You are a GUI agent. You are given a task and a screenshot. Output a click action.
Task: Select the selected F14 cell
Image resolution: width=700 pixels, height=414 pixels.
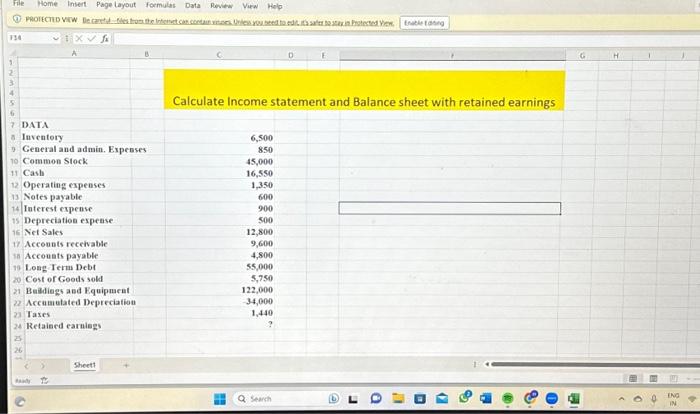pos(450,208)
